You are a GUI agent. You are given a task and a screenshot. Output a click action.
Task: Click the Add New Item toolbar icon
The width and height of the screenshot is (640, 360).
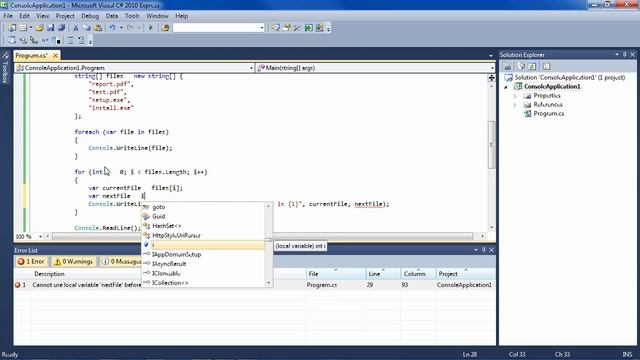23,28
